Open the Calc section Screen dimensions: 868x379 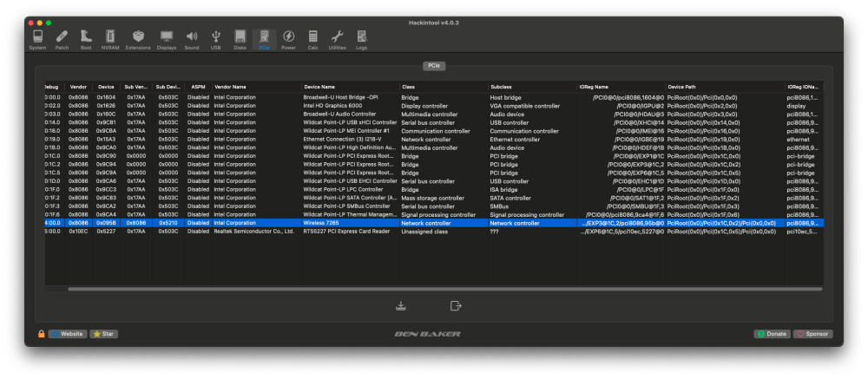312,40
